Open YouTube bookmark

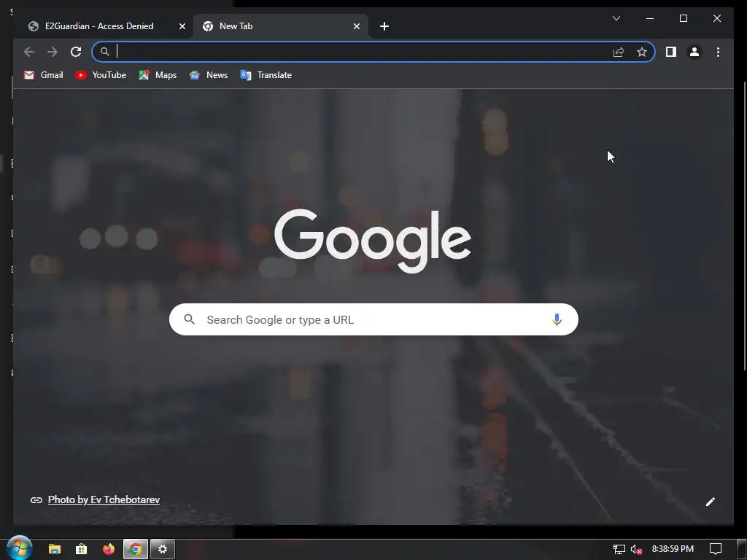pos(101,75)
